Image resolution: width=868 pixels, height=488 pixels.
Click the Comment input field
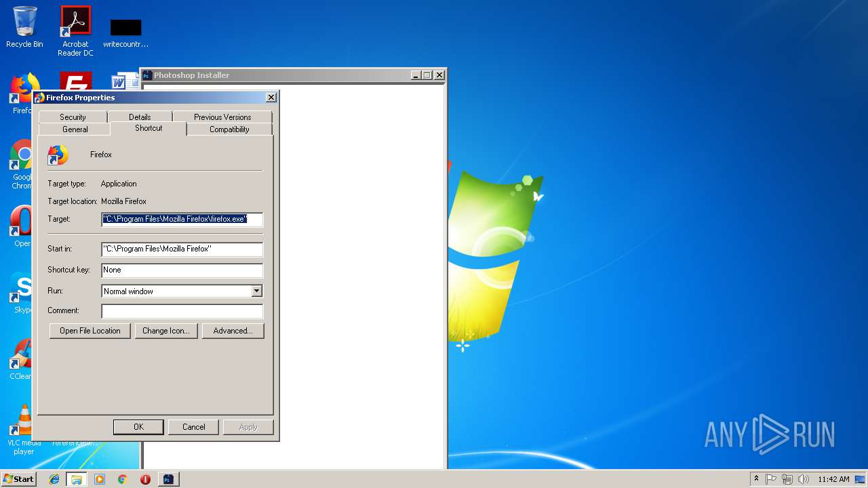[182, 311]
